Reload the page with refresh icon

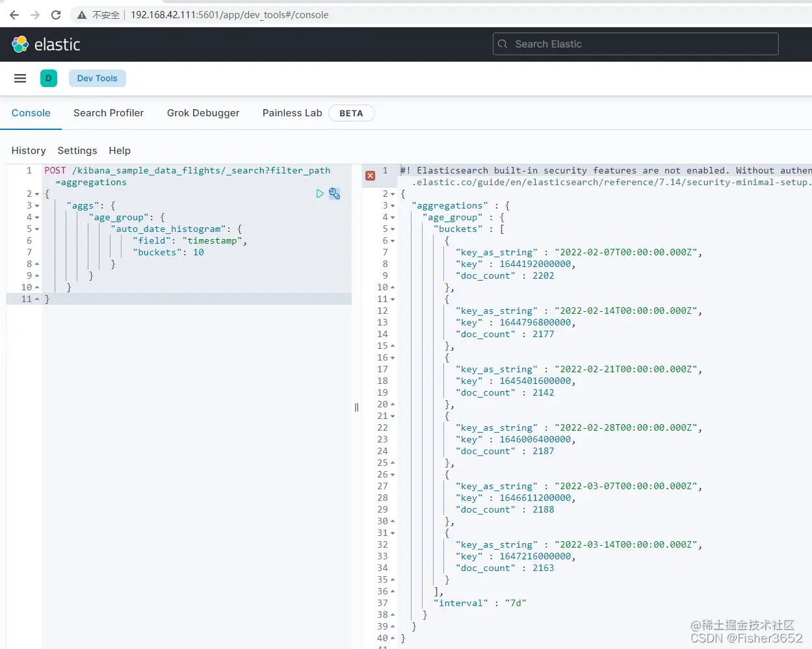[x=56, y=14]
